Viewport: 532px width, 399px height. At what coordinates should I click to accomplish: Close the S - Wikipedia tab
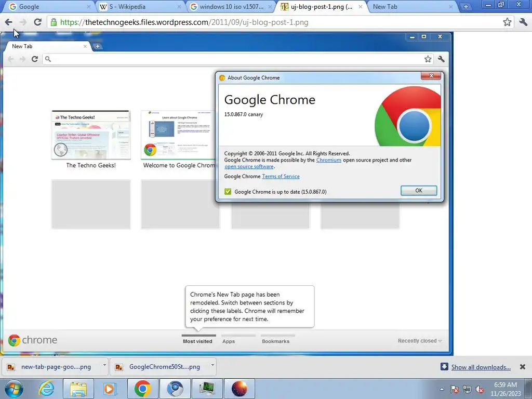tap(179, 7)
